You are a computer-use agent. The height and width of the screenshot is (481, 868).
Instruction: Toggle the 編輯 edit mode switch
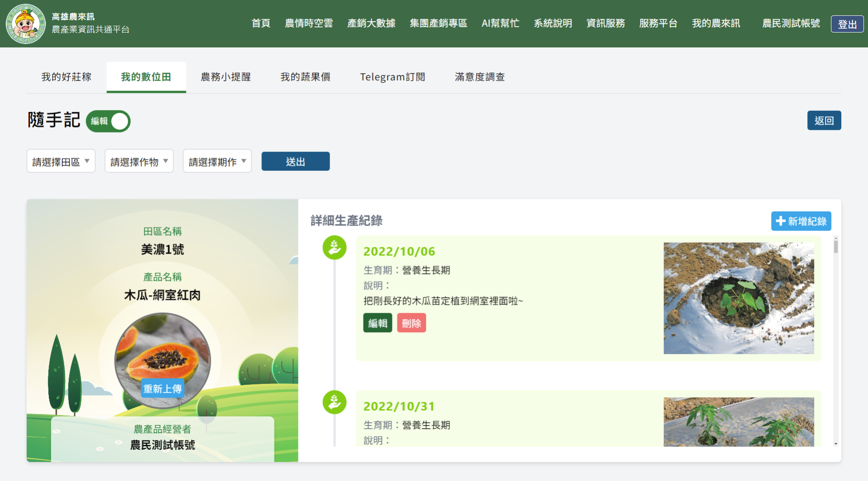pos(108,121)
